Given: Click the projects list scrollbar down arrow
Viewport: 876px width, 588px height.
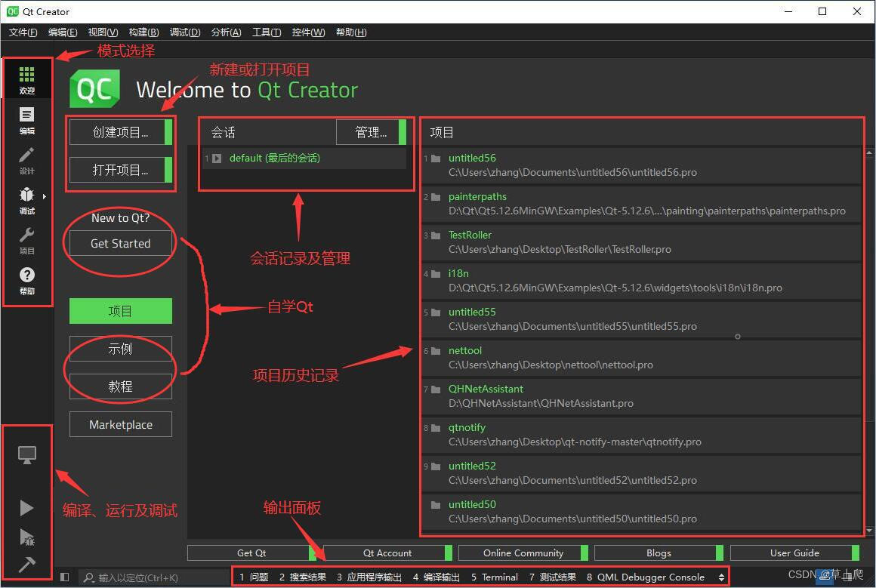Looking at the screenshot, I should point(869,531).
